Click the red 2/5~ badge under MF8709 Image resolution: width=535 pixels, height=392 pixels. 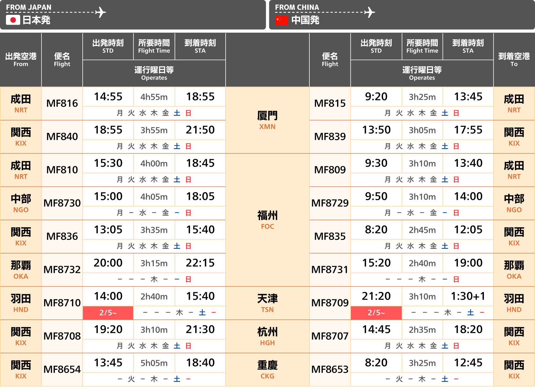tap(376, 313)
